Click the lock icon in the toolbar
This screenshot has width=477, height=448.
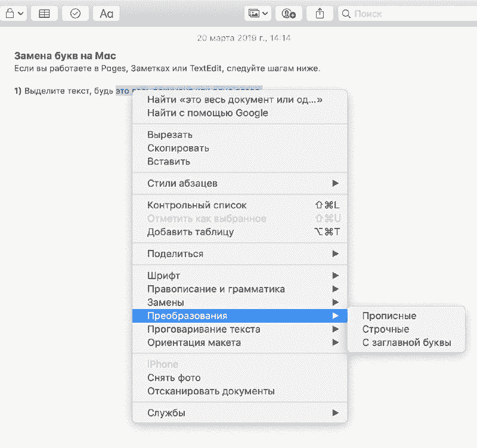9,13
